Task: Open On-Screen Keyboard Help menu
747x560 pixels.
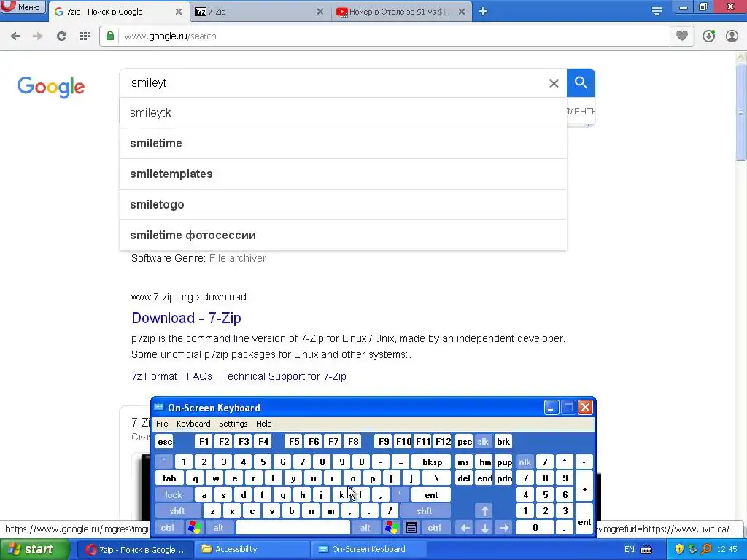Action: pyautogui.click(x=263, y=424)
